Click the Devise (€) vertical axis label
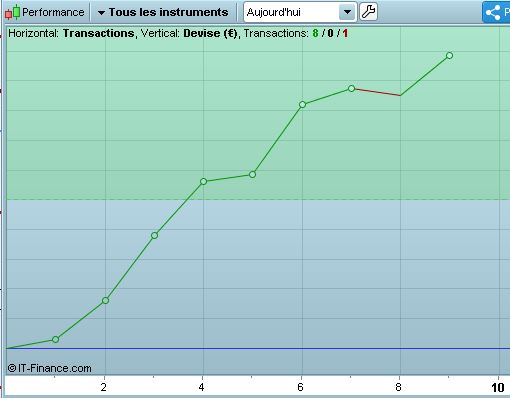 (210, 33)
